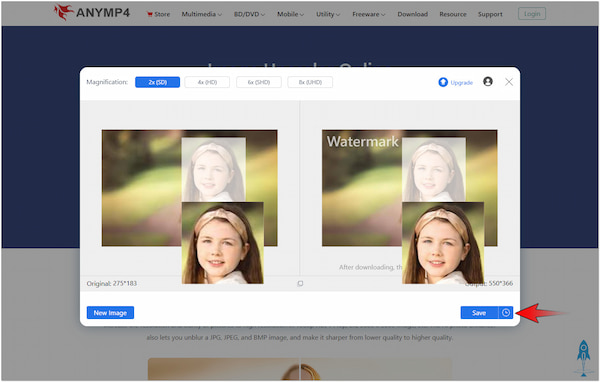Open the Support page
Image resolution: width=600 pixels, height=382 pixels.
click(x=490, y=14)
